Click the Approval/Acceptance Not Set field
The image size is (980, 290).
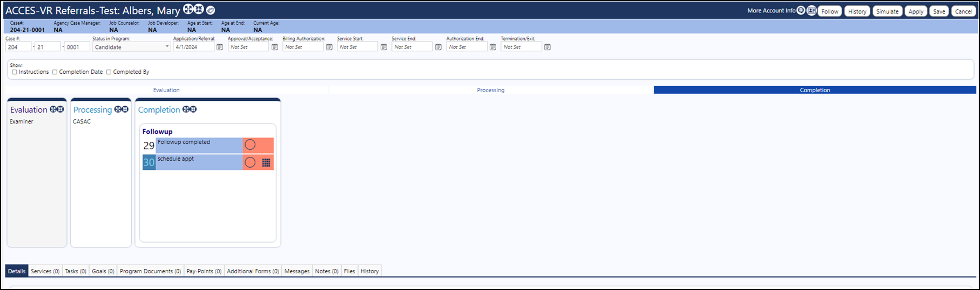248,47
